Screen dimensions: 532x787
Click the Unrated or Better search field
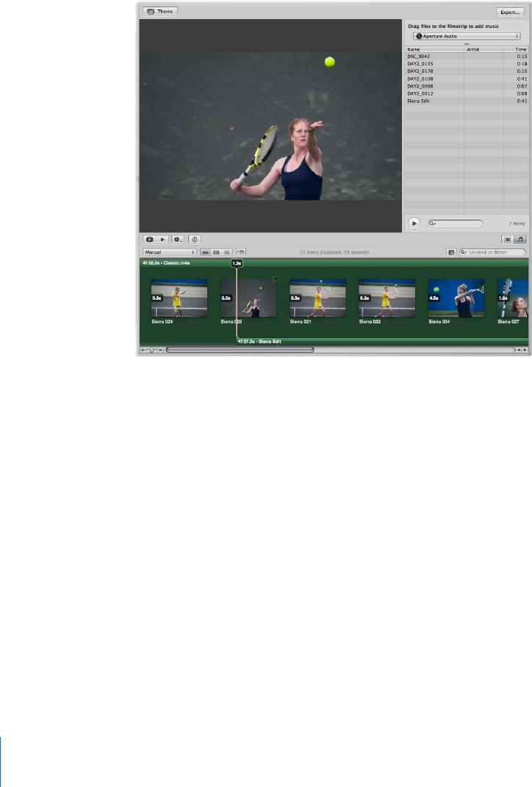pos(492,252)
